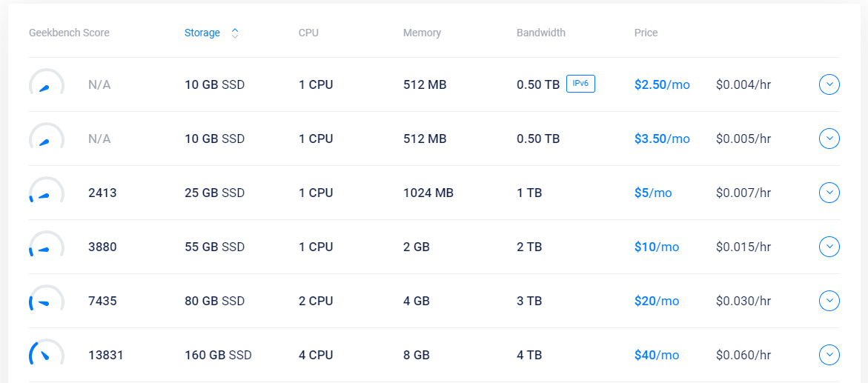868x383 pixels.
Task: Click the Geekbench Score column header
Action: tap(69, 33)
